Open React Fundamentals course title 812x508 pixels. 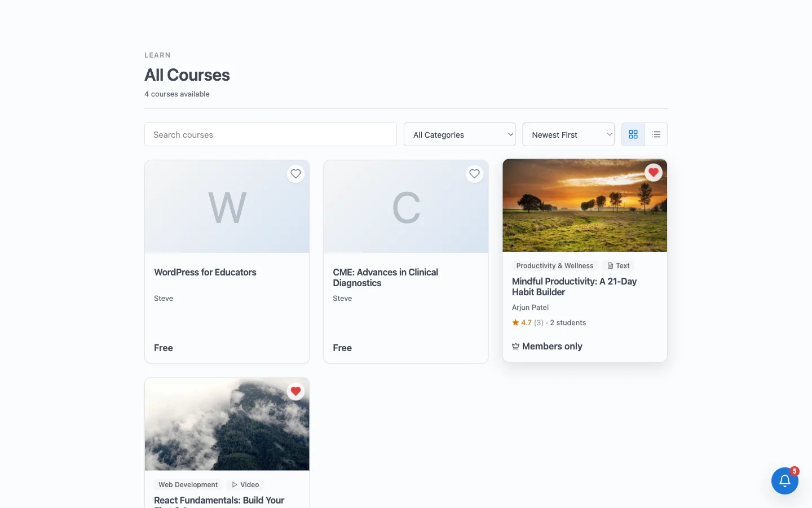[219, 502]
